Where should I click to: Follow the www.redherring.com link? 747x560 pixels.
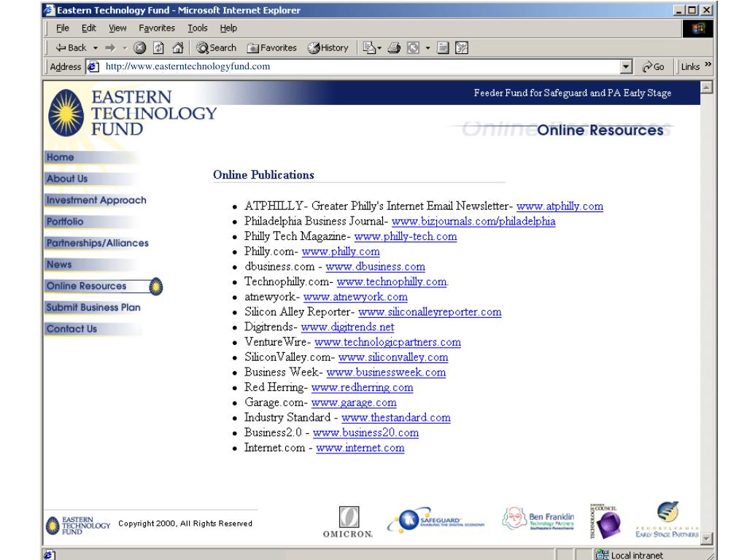click(362, 388)
